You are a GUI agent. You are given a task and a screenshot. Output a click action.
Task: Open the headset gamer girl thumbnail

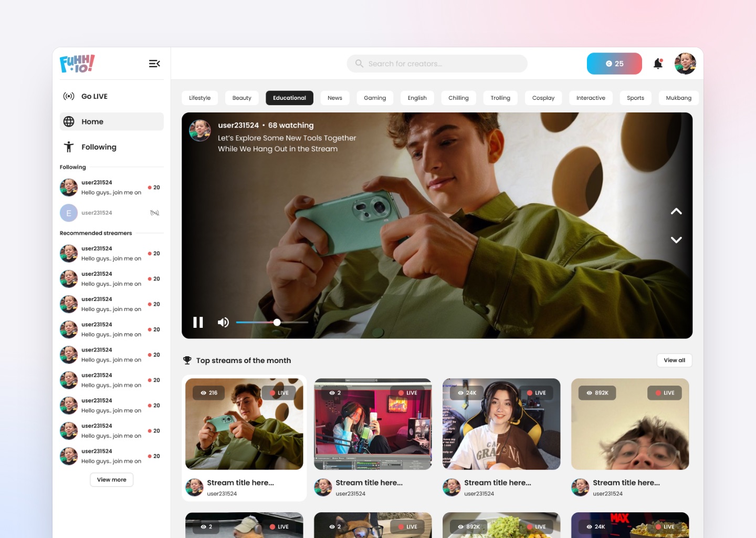(x=501, y=424)
